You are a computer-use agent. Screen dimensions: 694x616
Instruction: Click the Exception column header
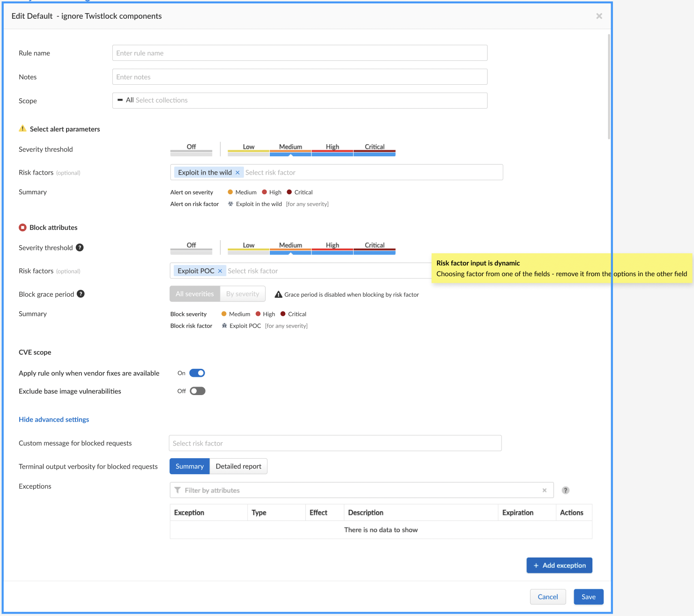tap(209, 513)
